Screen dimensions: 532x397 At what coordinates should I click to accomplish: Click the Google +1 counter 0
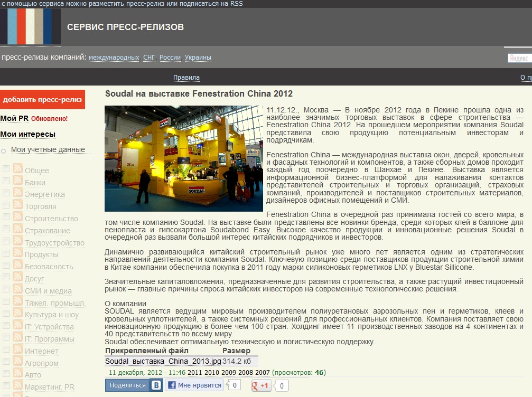(x=282, y=386)
